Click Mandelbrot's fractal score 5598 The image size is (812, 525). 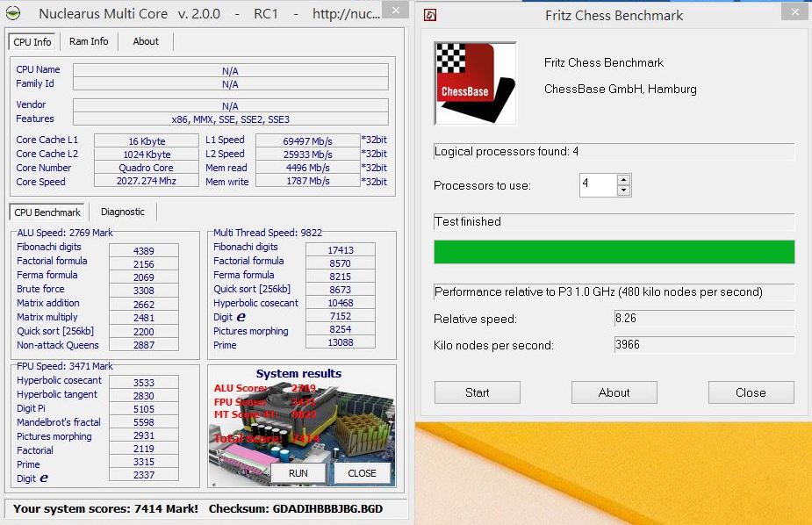tap(144, 422)
